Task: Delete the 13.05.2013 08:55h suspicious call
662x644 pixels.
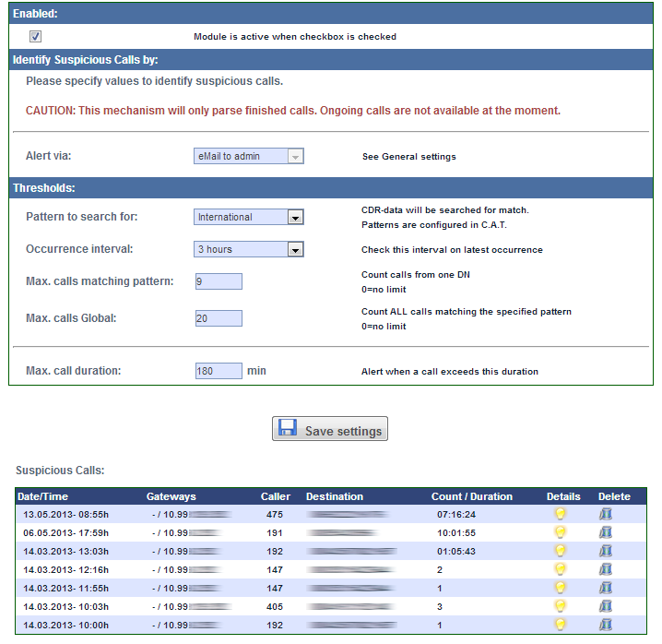Action: pos(606,514)
